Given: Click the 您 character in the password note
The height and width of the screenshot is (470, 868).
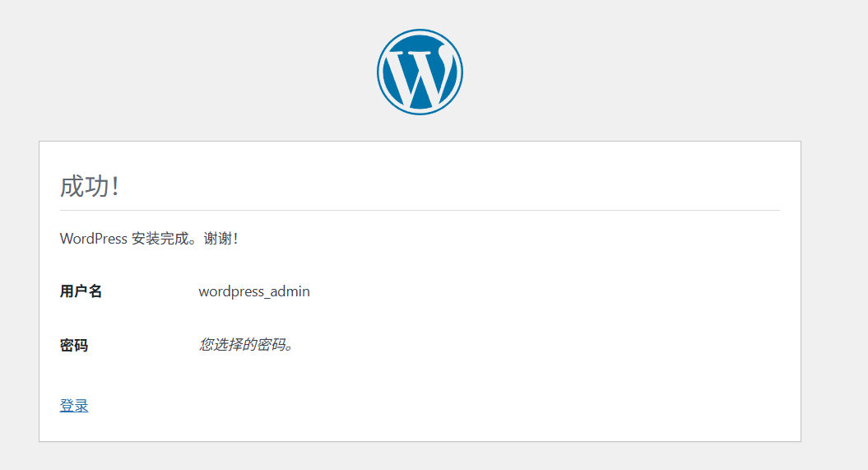Looking at the screenshot, I should [x=206, y=344].
